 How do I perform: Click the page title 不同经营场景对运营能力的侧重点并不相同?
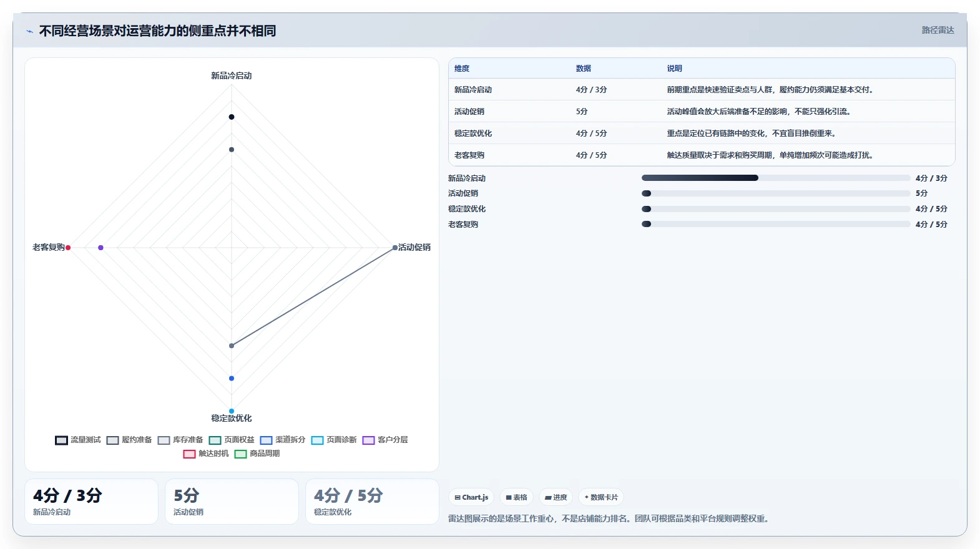157,31
